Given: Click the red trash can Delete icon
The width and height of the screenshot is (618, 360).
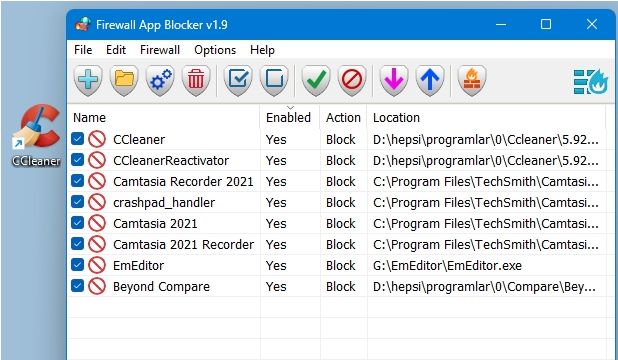Looking at the screenshot, I should pyautogui.click(x=196, y=80).
